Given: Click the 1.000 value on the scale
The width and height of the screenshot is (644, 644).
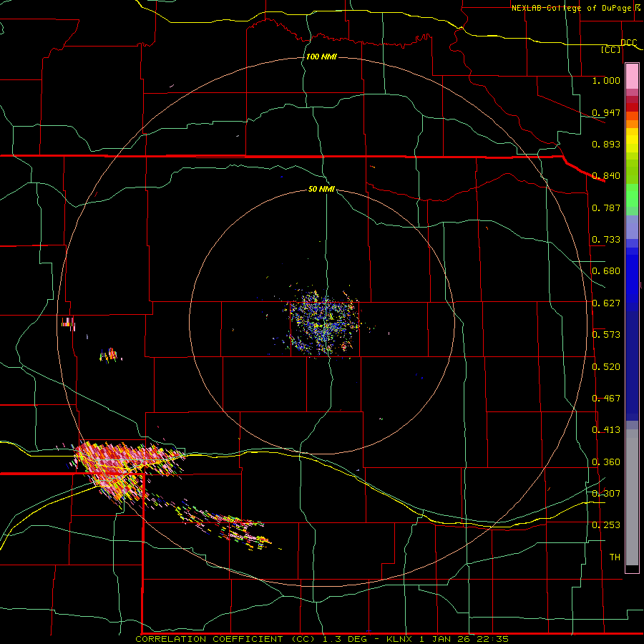Looking at the screenshot, I should click(x=606, y=80).
